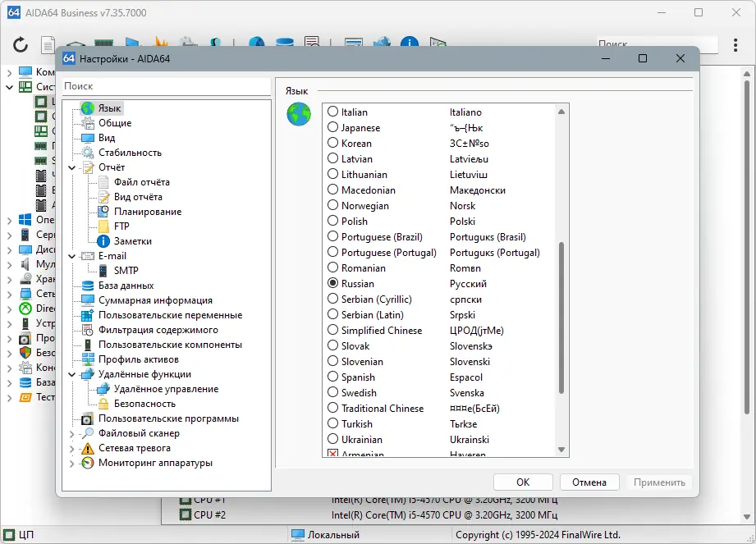Choose Ukrainian radio button
Image resolution: width=756 pixels, height=544 pixels.
click(332, 439)
